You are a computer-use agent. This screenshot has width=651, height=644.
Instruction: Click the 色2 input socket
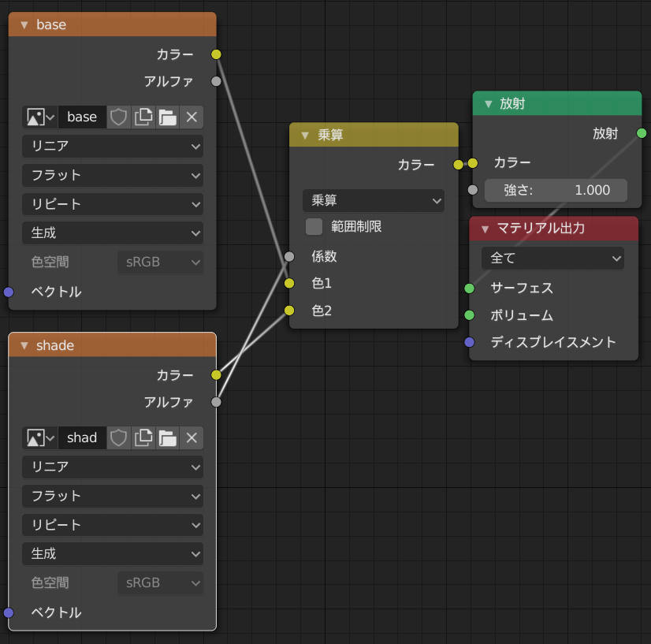(x=289, y=311)
